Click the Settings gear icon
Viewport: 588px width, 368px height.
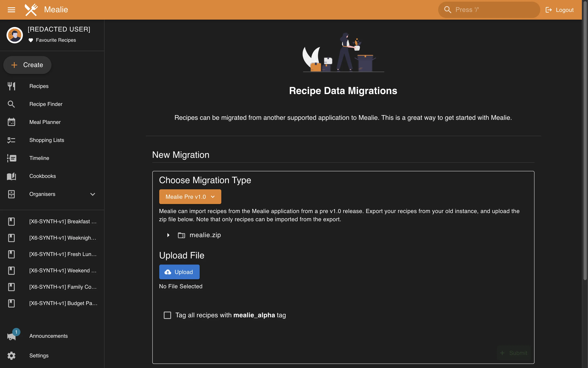point(11,356)
